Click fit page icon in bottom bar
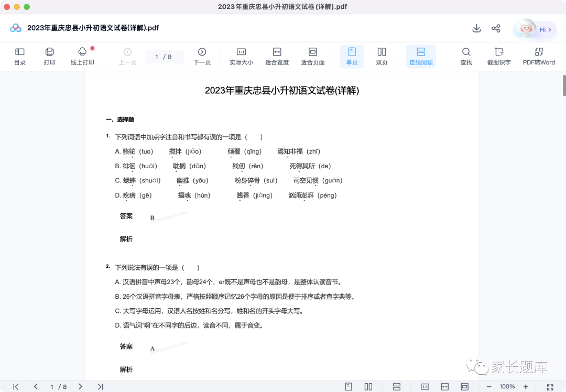Image resolution: width=566 pixels, height=392 pixels. (x=464, y=387)
